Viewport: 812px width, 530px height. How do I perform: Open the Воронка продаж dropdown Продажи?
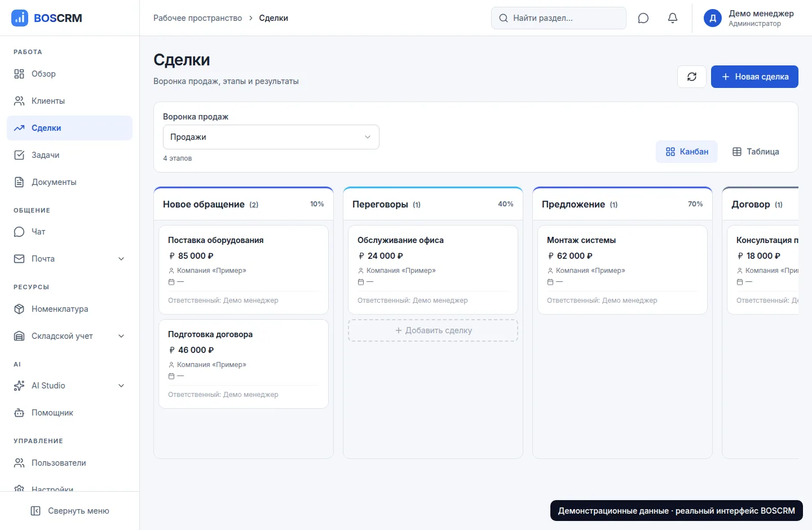coord(271,137)
